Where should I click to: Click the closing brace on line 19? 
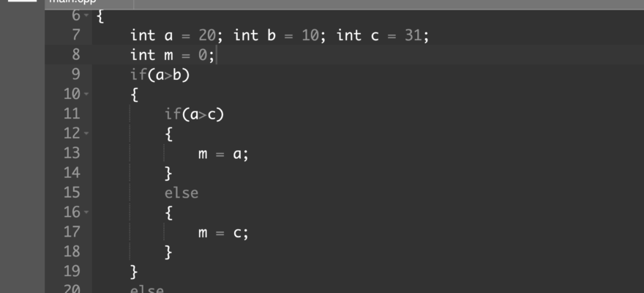133,272
